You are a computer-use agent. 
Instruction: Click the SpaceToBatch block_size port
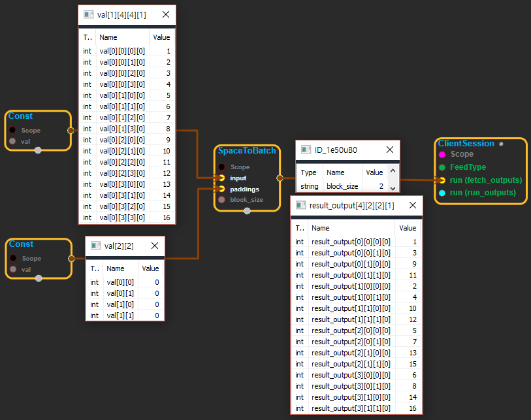pos(222,199)
